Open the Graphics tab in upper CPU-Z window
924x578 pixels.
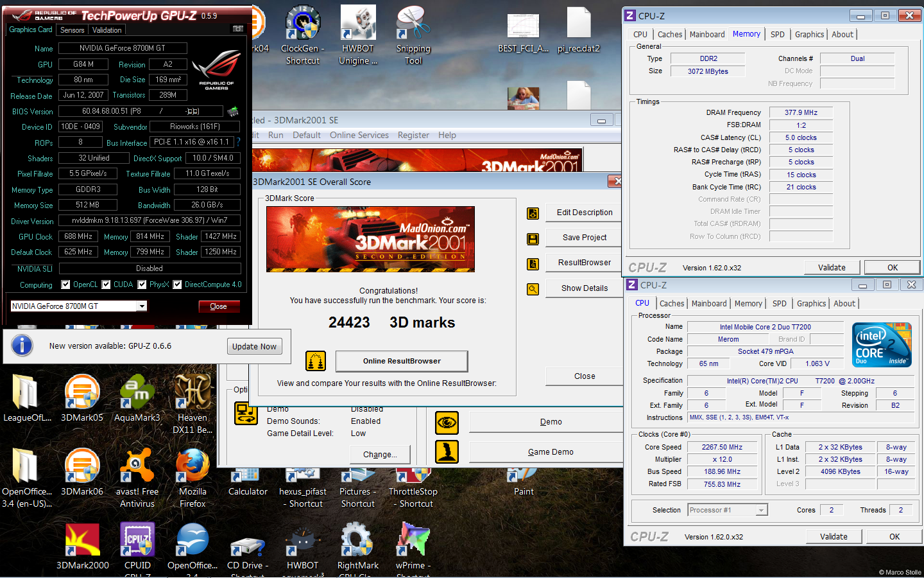809,35
